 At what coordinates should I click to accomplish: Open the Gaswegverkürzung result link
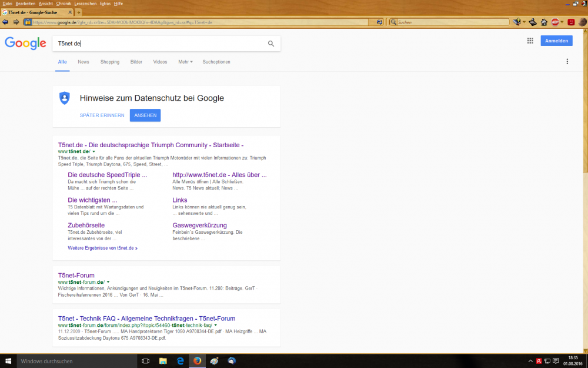199,226
